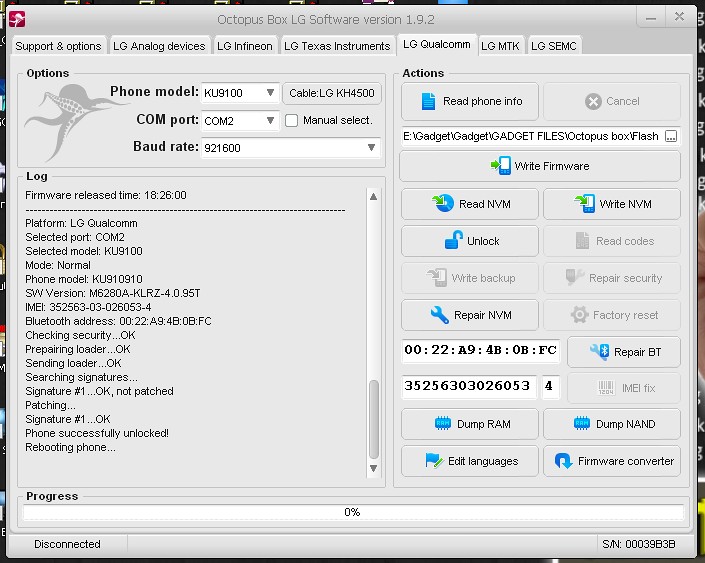Click 'IMEI: 352563-03-026053-4' log line
705x563 pixels.
point(88,307)
